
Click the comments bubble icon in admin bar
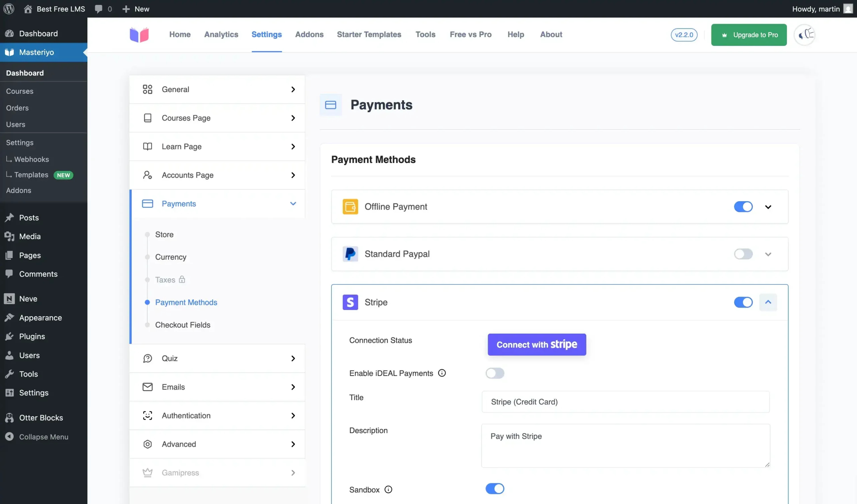click(x=99, y=9)
